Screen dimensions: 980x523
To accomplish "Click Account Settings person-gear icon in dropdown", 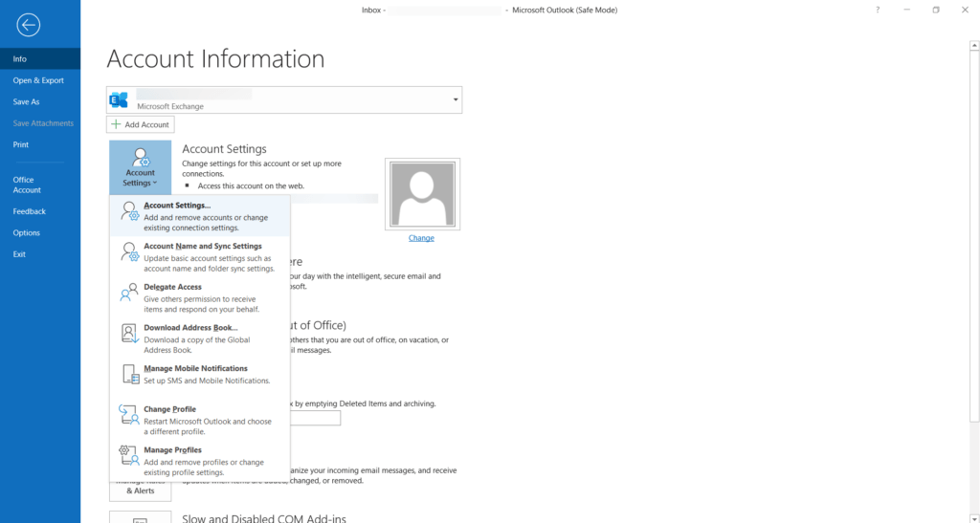I will [x=129, y=211].
